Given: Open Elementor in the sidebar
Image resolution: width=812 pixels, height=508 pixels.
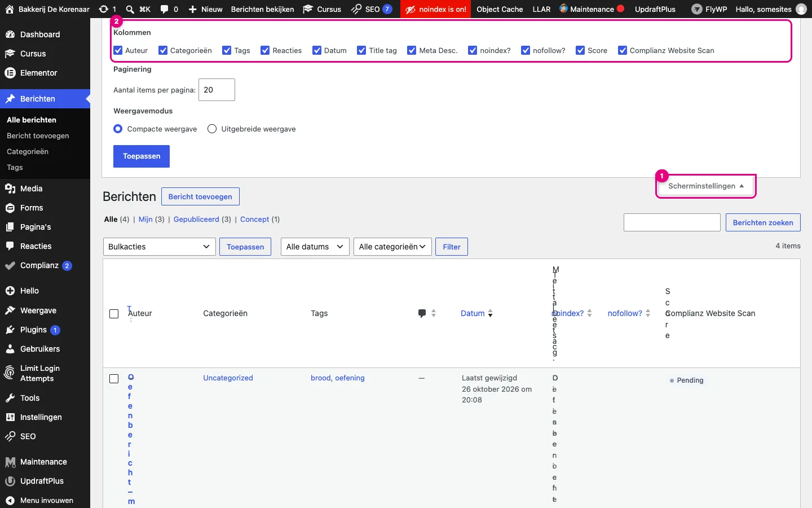Looking at the screenshot, I should click(38, 73).
